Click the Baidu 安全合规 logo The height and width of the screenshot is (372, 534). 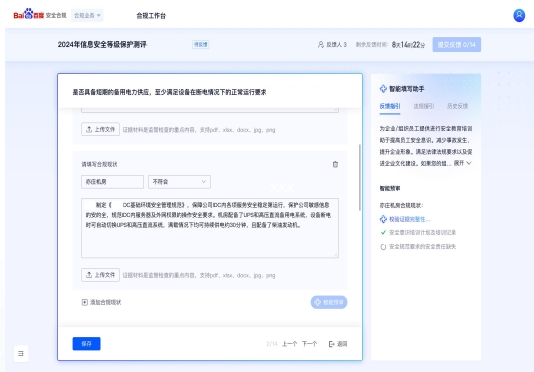40,15
